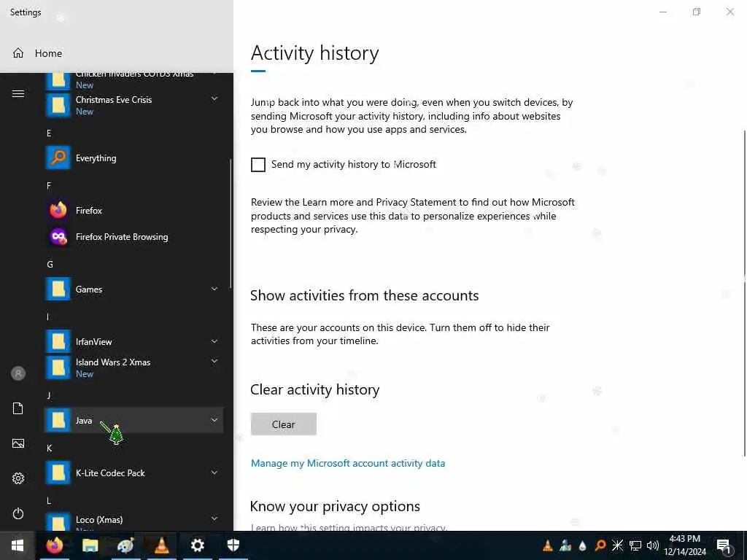
Task: Click the Everything magnifier tray icon
Action: 600,545
